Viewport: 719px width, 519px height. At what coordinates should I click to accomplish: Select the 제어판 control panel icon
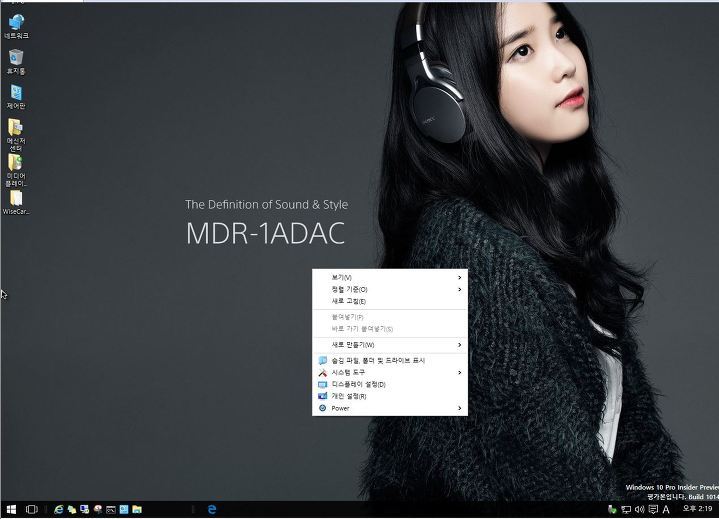coord(16,96)
